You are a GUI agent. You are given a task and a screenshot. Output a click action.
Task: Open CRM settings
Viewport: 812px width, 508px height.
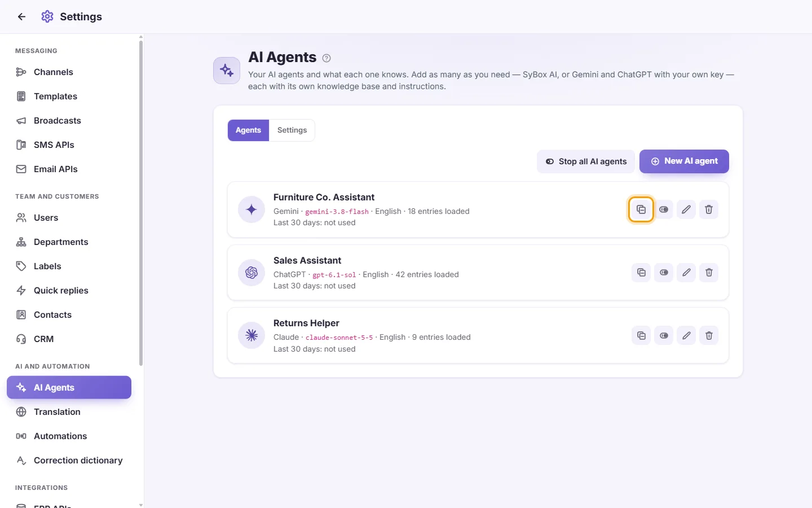tap(69, 339)
